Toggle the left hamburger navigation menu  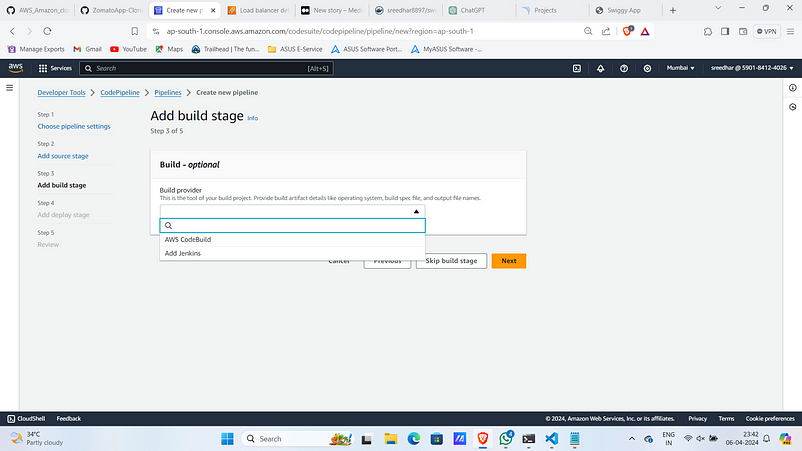coord(9,88)
